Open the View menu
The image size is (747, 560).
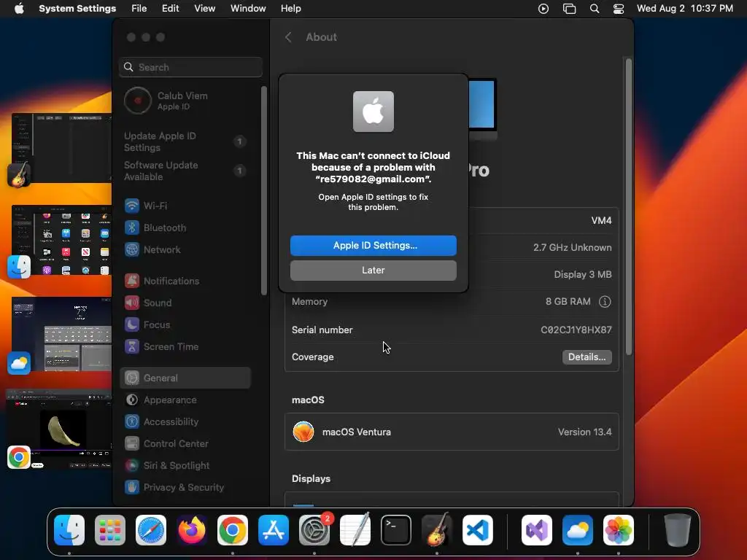pos(204,9)
